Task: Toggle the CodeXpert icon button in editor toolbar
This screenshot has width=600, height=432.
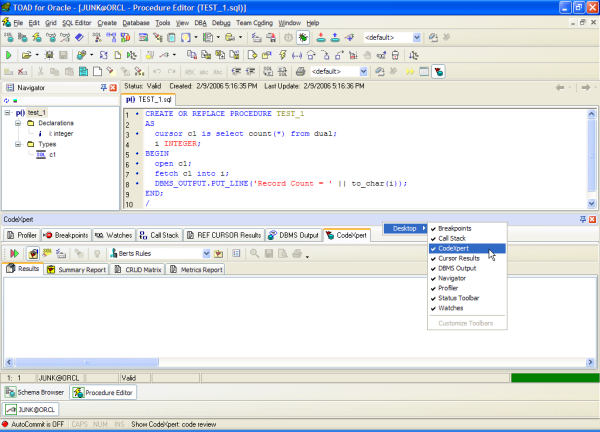Action: [439, 72]
